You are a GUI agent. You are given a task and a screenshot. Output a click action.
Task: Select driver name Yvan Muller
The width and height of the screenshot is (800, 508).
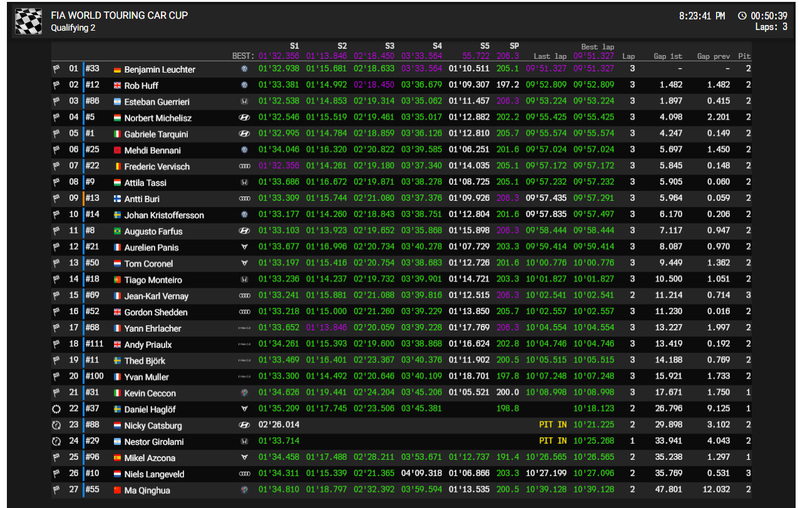point(146,377)
